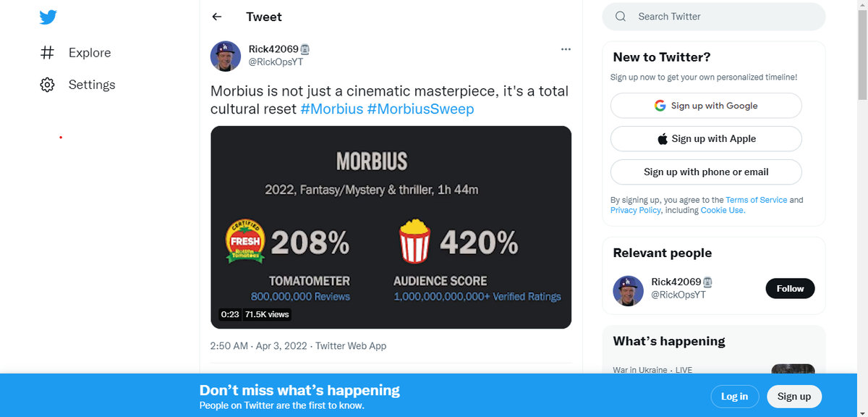Play the Morbius video thumbnail

click(391, 227)
